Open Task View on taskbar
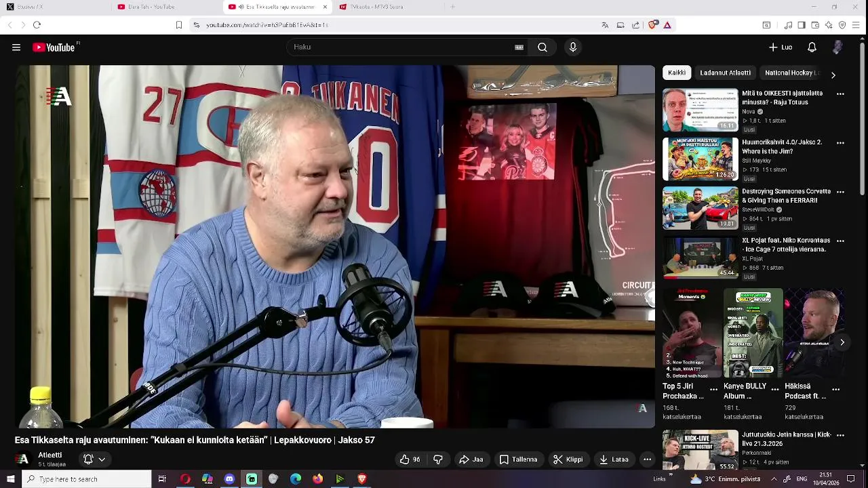 pos(162,479)
